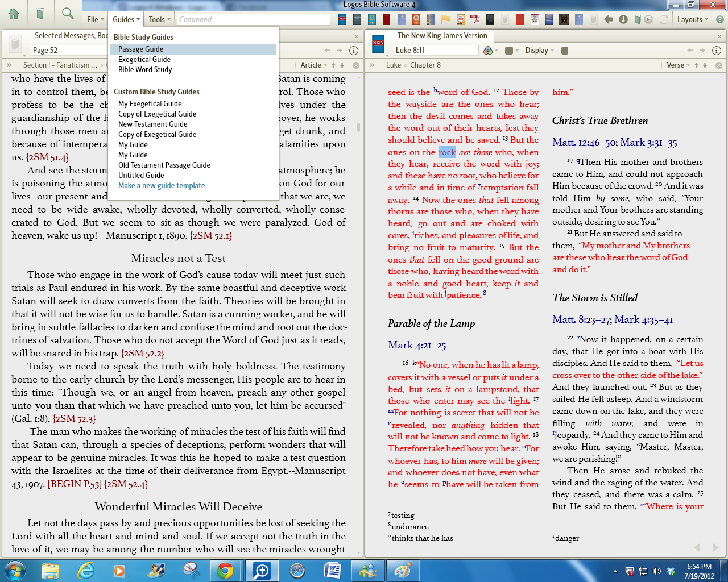Select the Selected Messages tab
728x582 pixels.
(x=71, y=35)
